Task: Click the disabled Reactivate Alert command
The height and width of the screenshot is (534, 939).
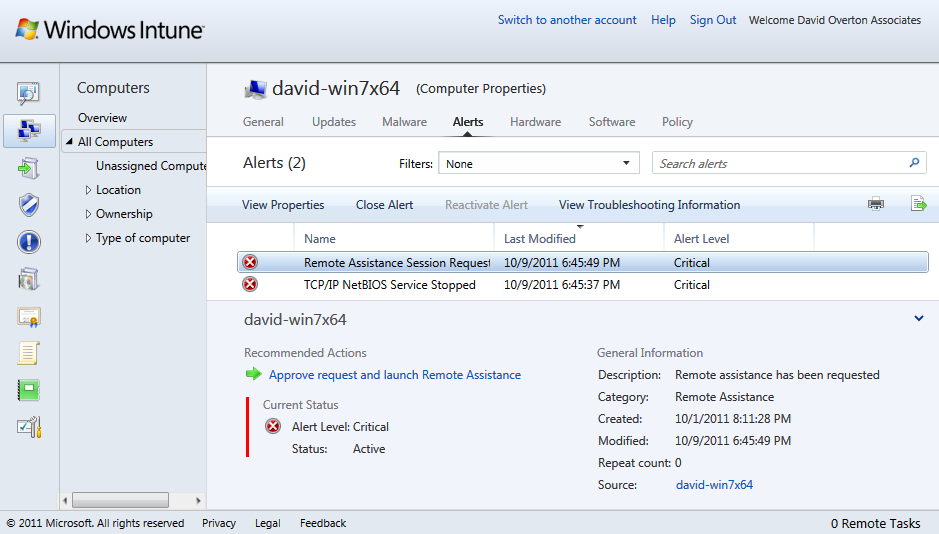Action: point(486,205)
